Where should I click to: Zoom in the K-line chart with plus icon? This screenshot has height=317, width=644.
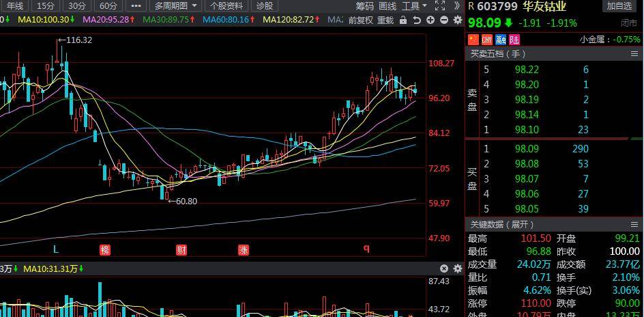[430, 20]
